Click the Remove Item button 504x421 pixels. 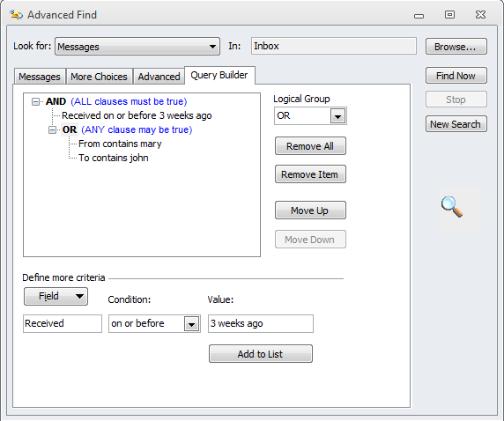coord(310,174)
